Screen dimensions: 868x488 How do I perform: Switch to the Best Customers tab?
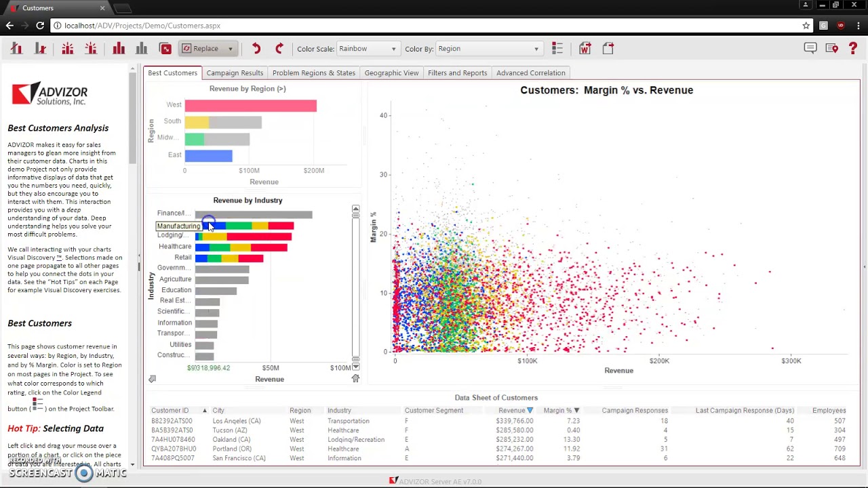click(x=172, y=73)
